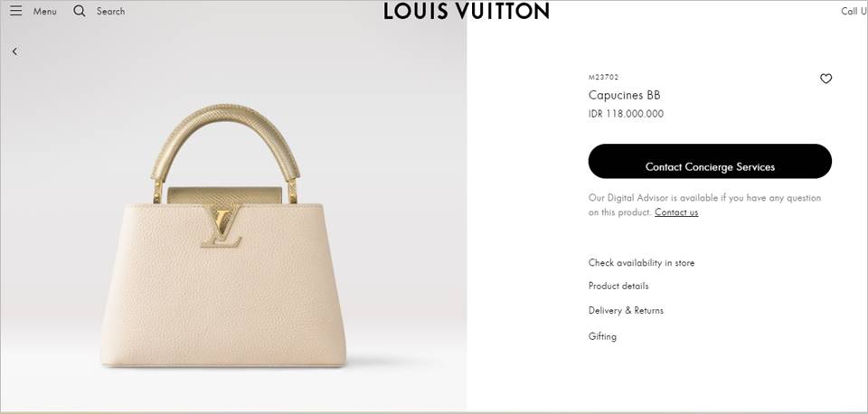
Task: Click the product code M23702
Action: click(603, 78)
